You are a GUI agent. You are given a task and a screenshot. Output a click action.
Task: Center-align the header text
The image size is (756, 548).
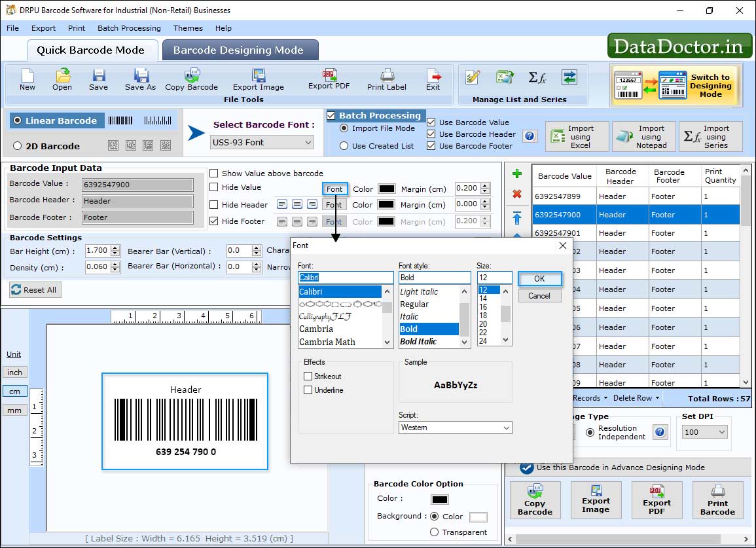tap(297, 204)
